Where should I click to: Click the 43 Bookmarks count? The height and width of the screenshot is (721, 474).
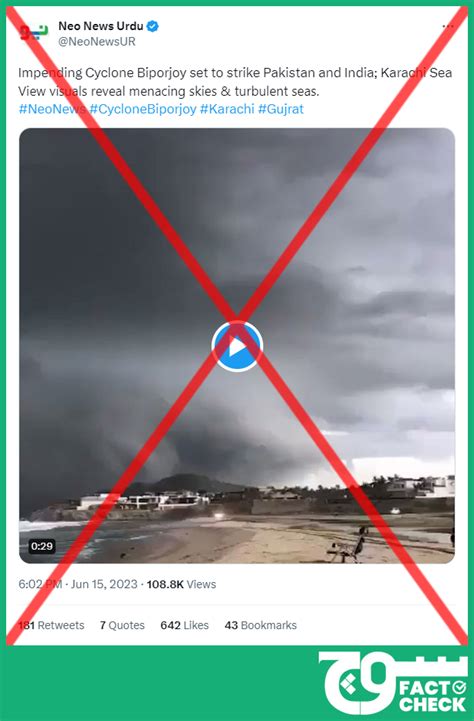pyautogui.click(x=261, y=625)
